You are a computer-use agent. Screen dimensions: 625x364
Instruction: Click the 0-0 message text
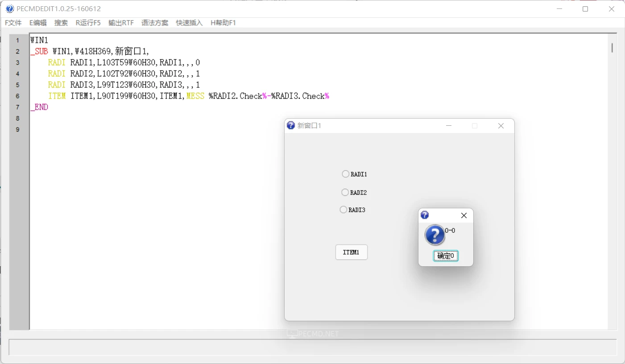450,231
